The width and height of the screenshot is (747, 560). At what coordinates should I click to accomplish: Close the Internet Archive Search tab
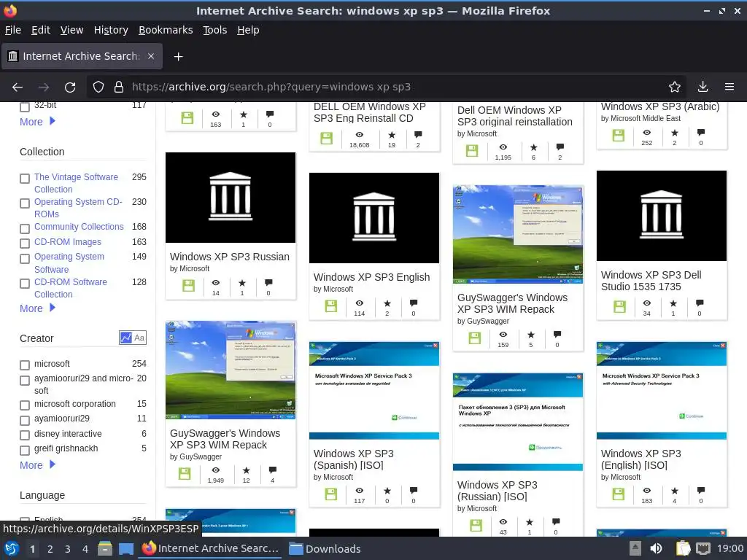[150, 56]
